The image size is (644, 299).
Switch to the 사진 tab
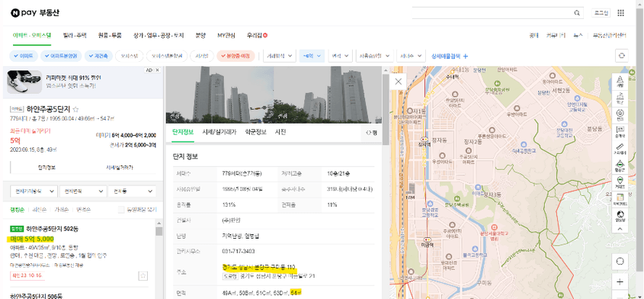click(x=280, y=133)
